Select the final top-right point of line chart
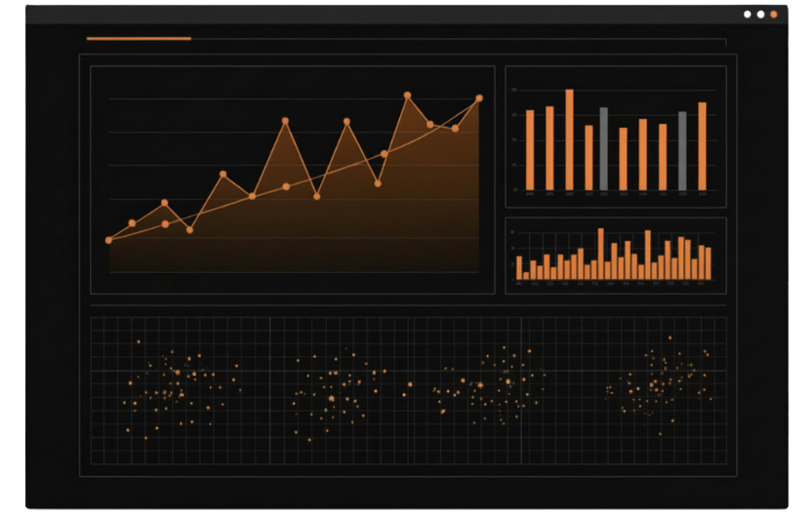Viewport: 812px width, 515px height. pos(479,99)
